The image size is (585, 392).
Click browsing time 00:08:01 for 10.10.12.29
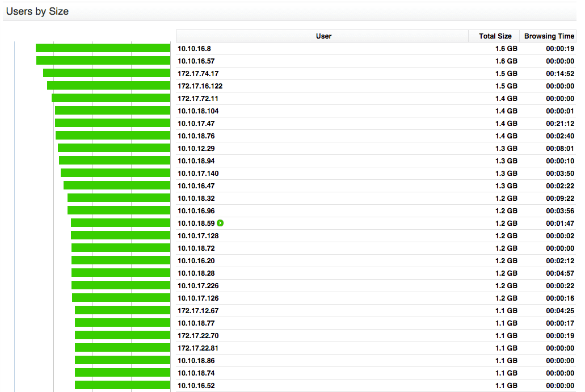click(x=560, y=149)
